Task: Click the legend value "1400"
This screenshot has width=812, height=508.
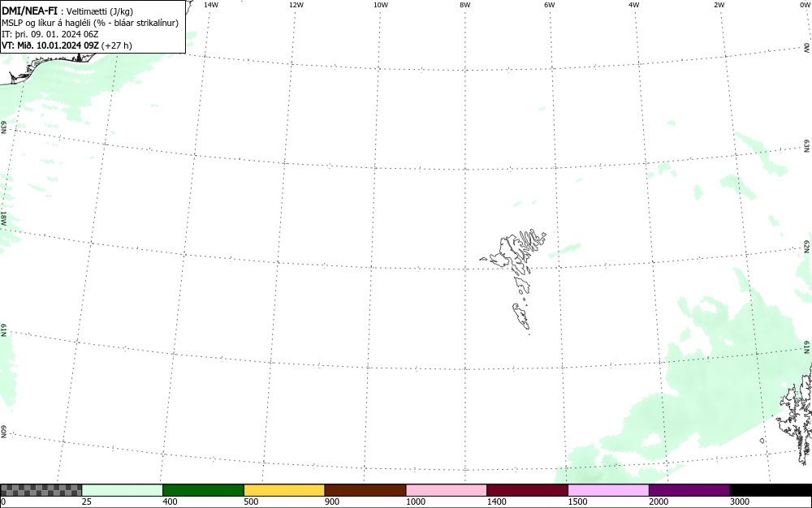Action: 497,502
